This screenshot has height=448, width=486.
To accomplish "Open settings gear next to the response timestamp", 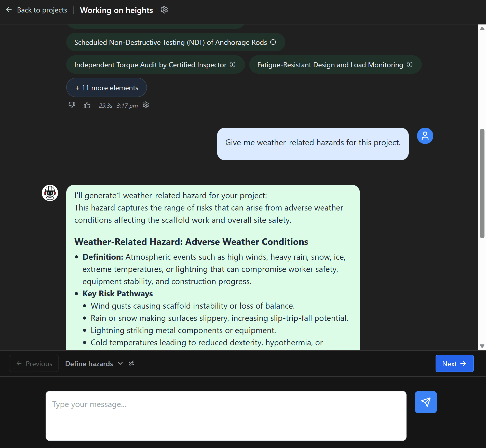I will [145, 105].
